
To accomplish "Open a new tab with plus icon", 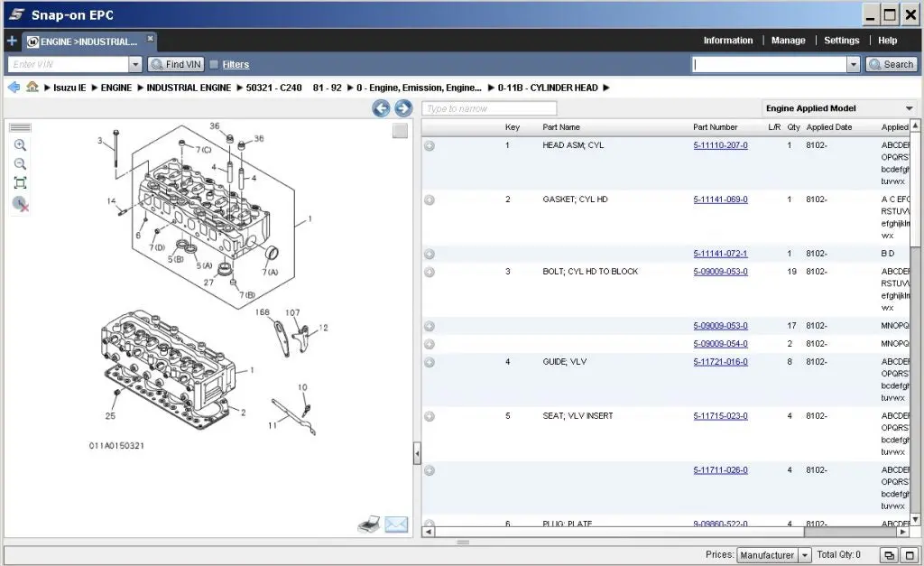I will coord(12,41).
